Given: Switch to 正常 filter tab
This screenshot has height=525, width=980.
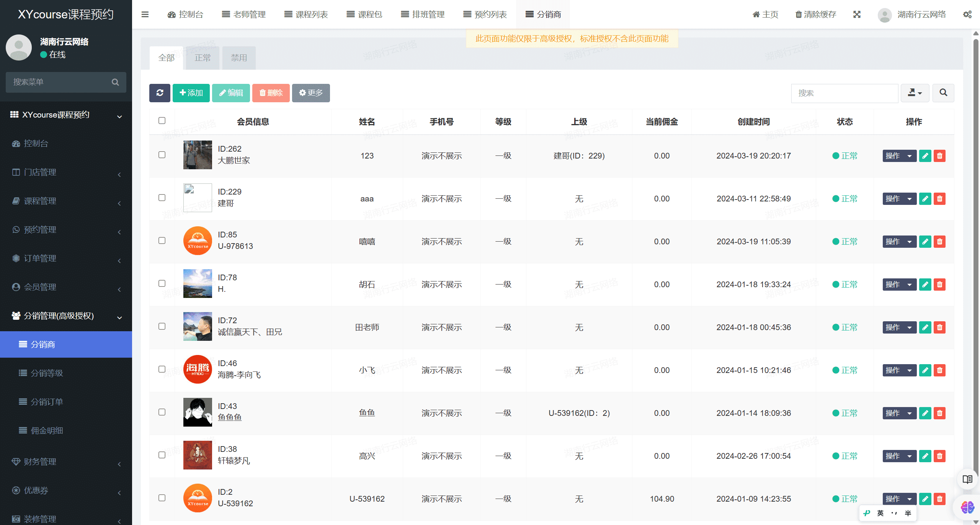Looking at the screenshot, I should pyautogui.click(x=203, y=58).
